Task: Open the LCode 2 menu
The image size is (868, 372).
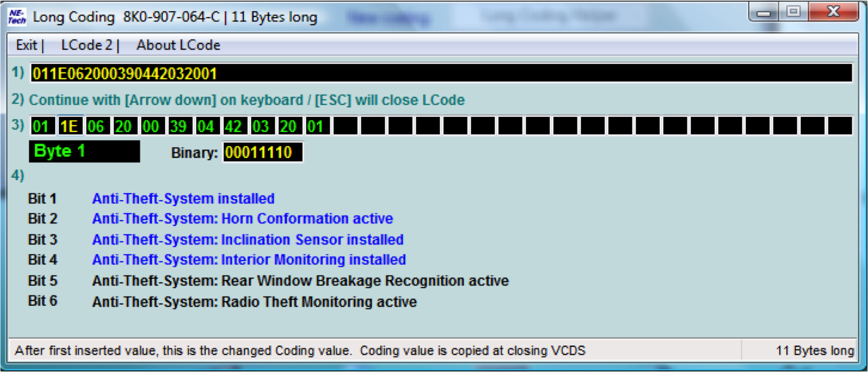Action: (86, 45)
